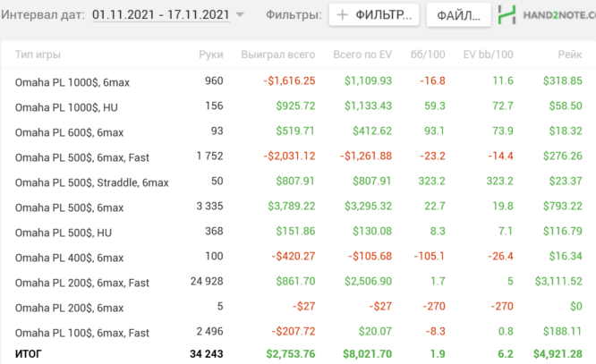Click winnings cell -$420.27
596x364 pixels.
(294, 257)
